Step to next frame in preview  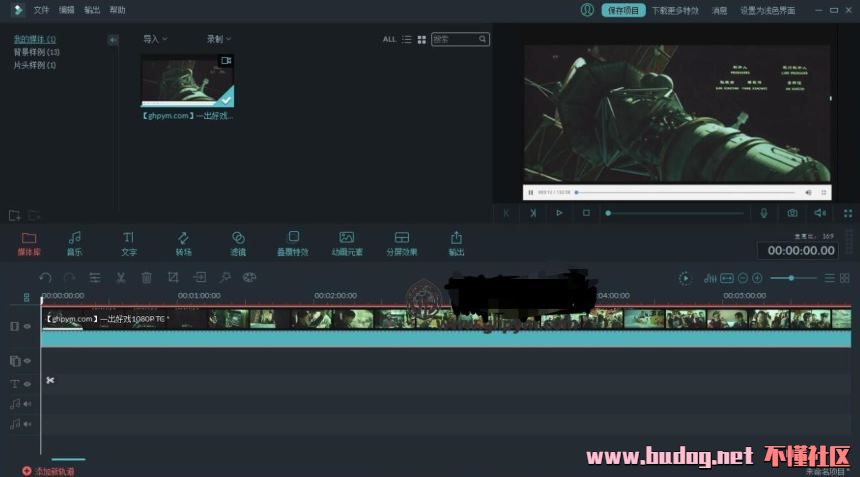tap(533, 213)
